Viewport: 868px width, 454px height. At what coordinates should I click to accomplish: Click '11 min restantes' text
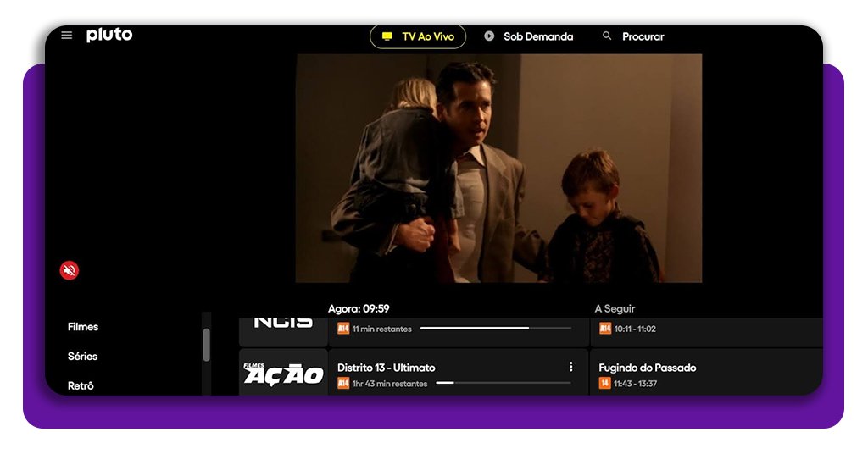(x=382, y=329)
